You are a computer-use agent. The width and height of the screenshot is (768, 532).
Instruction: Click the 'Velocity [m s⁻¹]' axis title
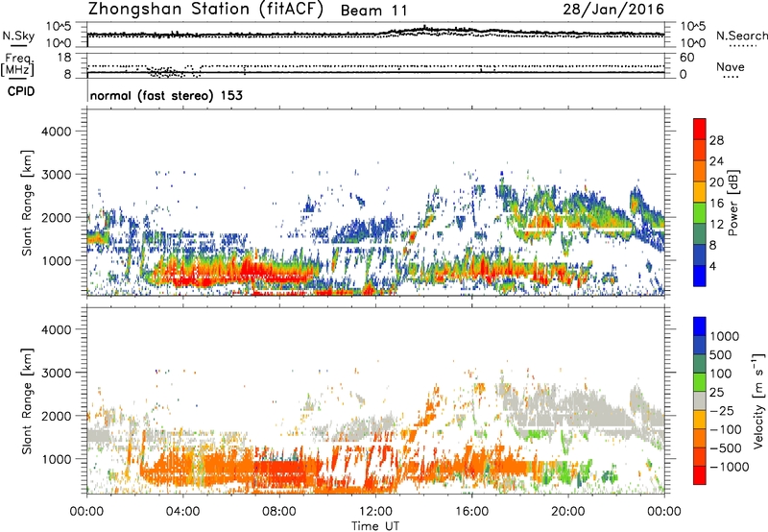[758, 400]
